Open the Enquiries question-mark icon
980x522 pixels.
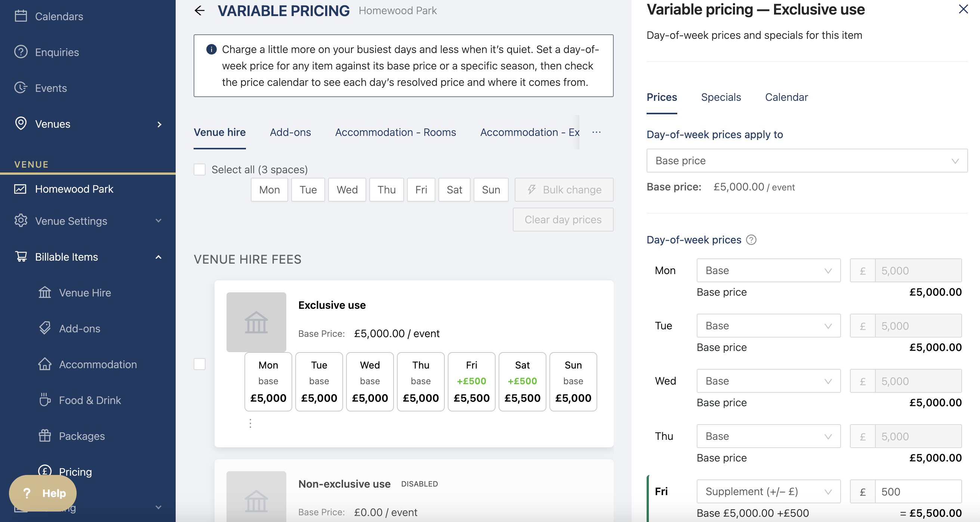pos(21,52)
